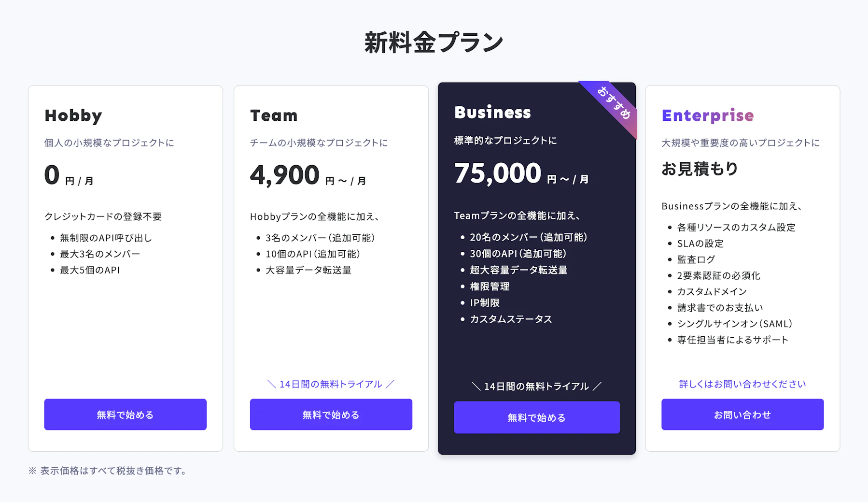Select the gradient Enterprise plan heading
The width and height of the screenshot is (868, 502).
pyautogui.click(x=708, y=116)
